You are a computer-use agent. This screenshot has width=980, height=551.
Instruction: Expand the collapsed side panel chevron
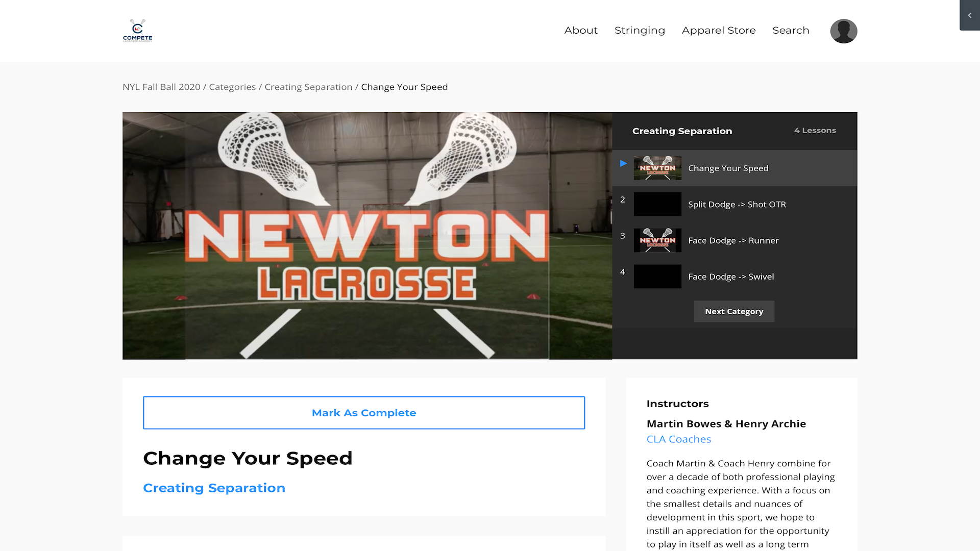pyautogui.click(x=969, y=15)
